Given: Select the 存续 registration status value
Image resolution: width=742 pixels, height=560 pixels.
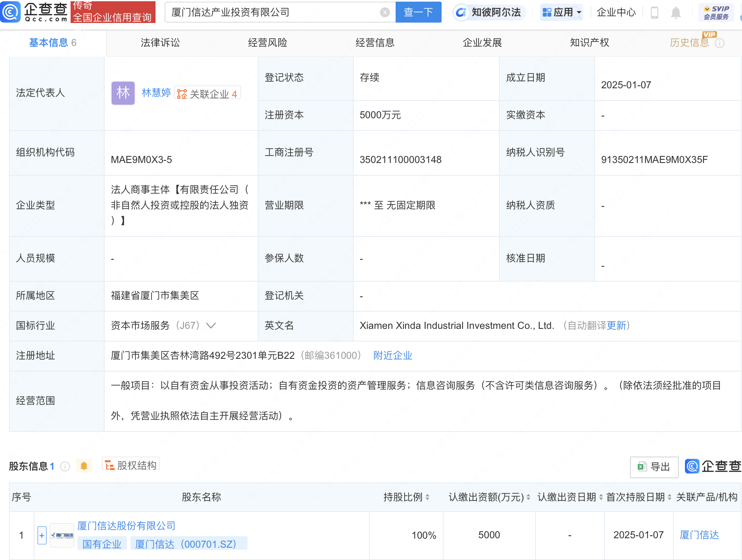Looking at the screenshot, I should point(369,78).
